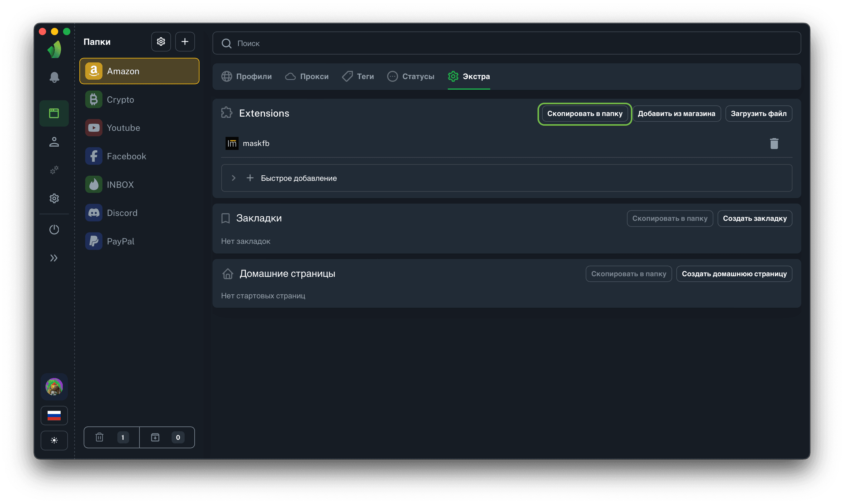Switch to the Прокси tab
The image size is (844, 504).
pyautogui.click(x=307, y=76)
